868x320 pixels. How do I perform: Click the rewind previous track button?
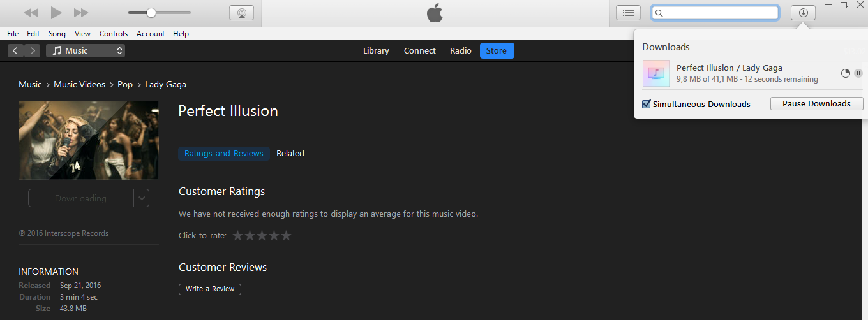pos(31,13)
